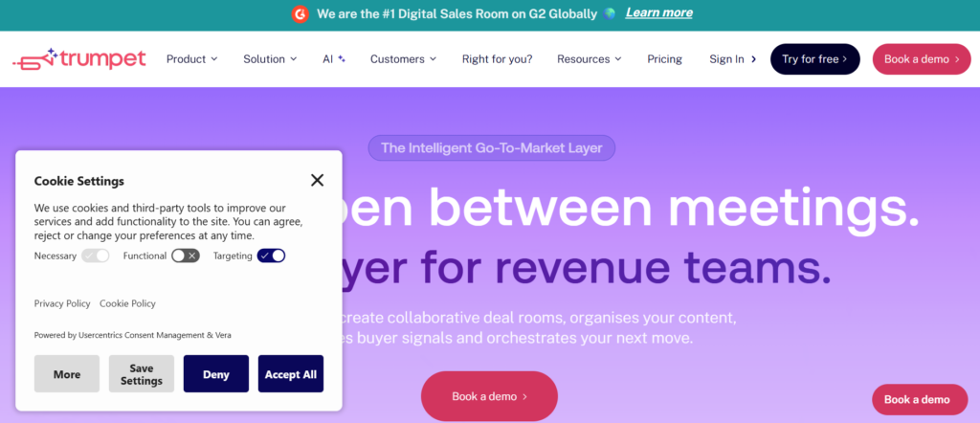Click the G2 badge icon in banner
Viewport: 980px width, 423px height.
[301, 13]
